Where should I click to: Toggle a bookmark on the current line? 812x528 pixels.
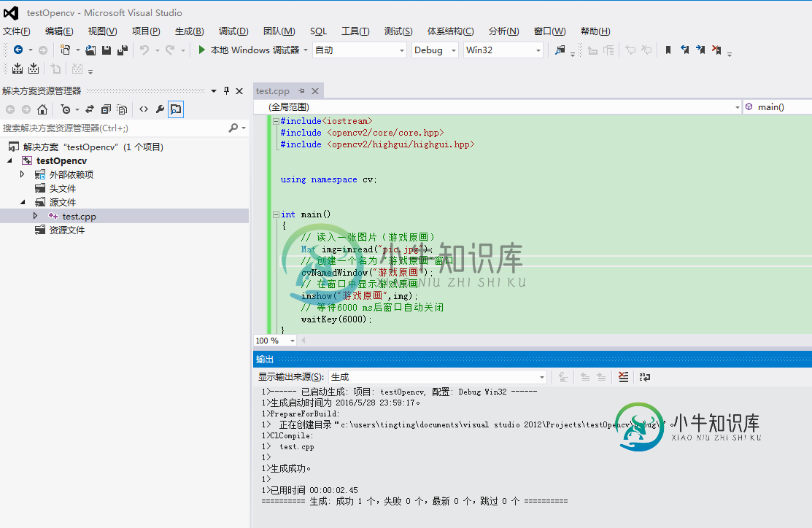tap(668, 50)
